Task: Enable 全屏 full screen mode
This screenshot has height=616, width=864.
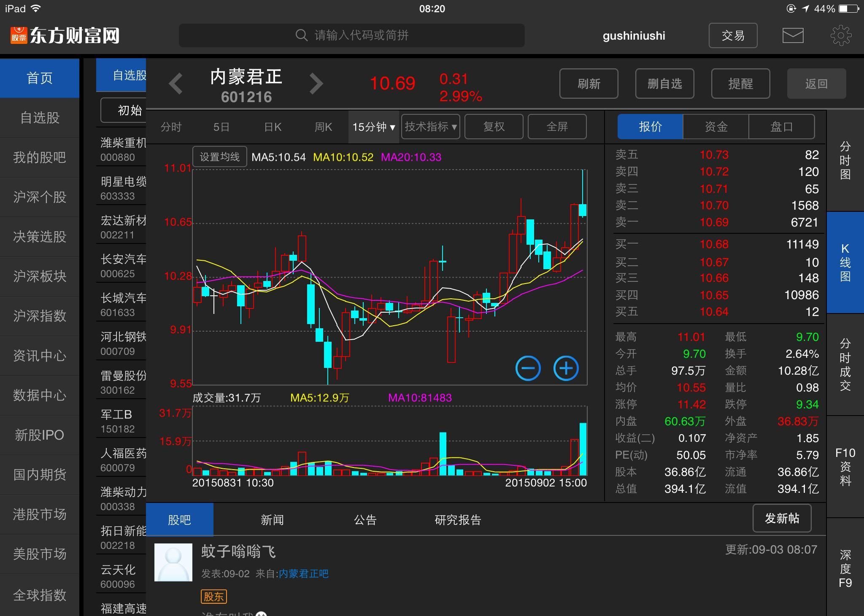Action: coord(557,127)
